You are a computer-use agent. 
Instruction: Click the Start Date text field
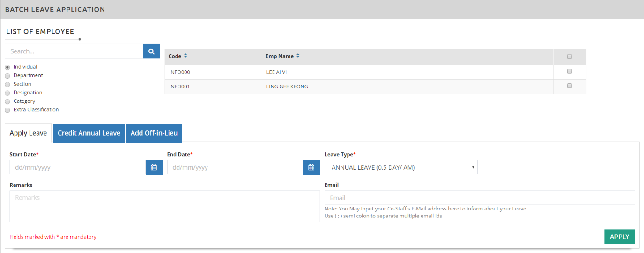point(77,167)
